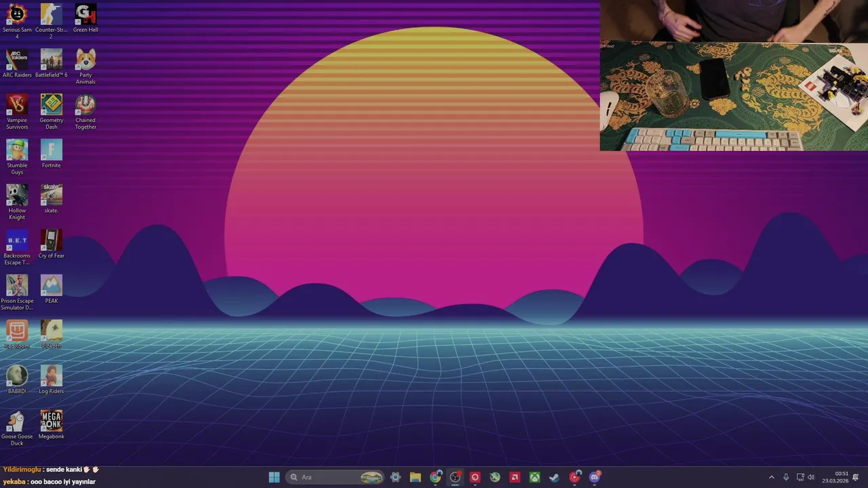Select the Backrooms Escape Together icon
This screenshot has height=488, width=868.
point(17,247)
